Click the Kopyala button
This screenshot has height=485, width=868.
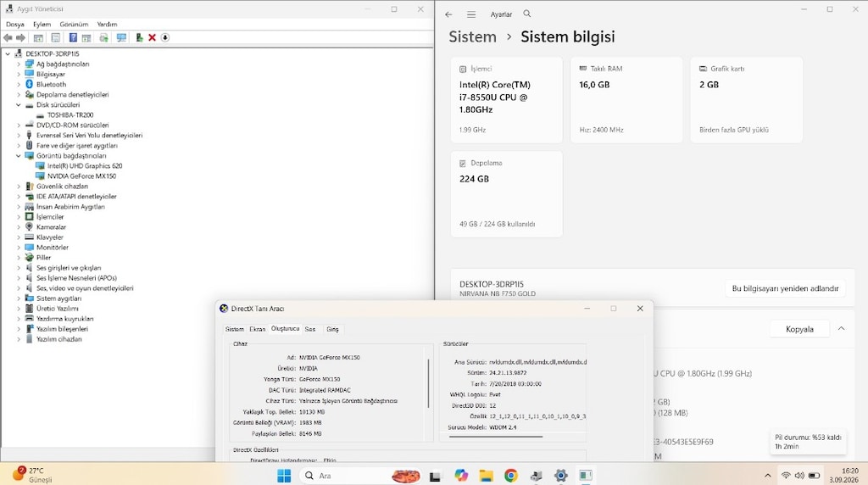[x=799, y=329]
